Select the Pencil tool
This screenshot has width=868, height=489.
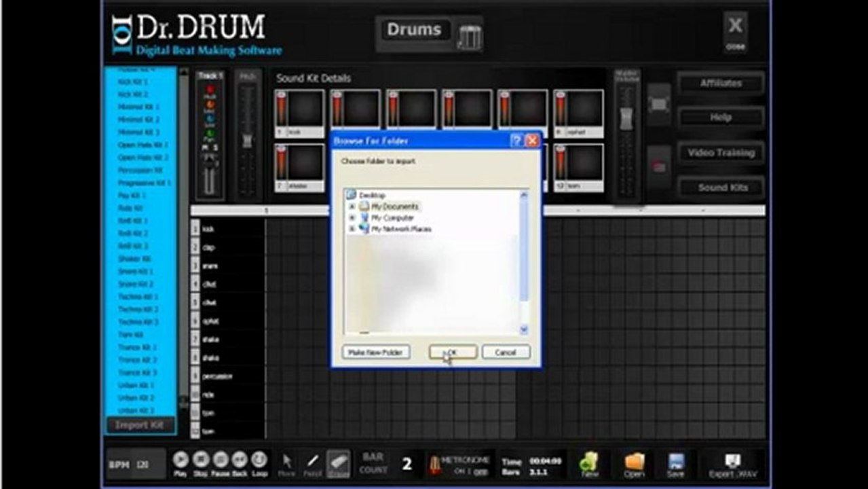[x=313, y=462]
